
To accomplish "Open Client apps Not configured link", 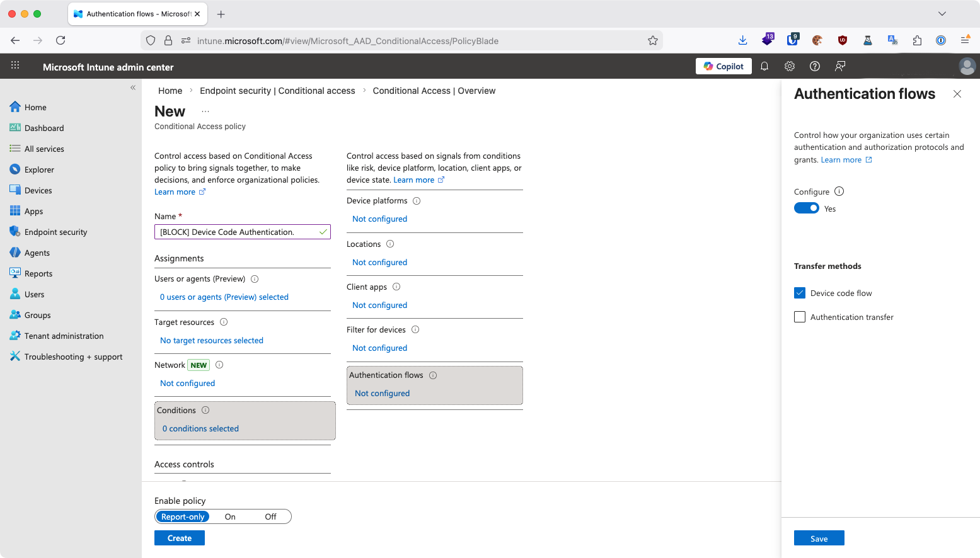I will [x=380, y=305].
